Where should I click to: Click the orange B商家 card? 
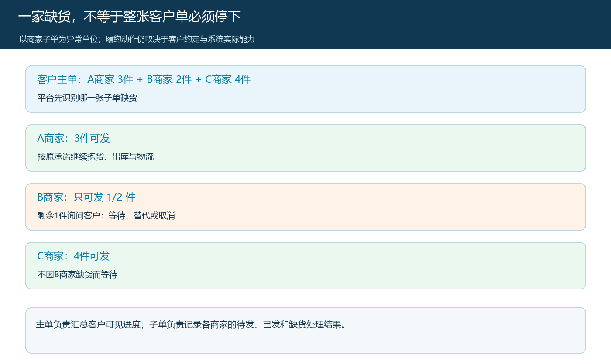pyautogui.click(x=305, y=207)
